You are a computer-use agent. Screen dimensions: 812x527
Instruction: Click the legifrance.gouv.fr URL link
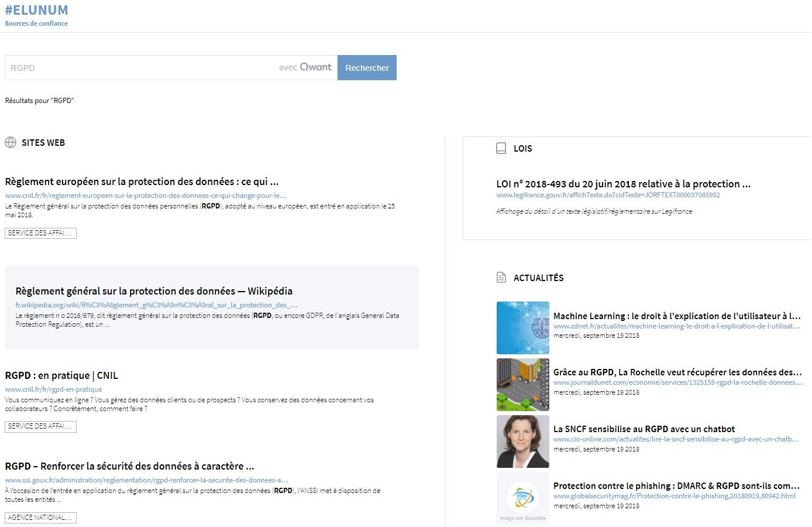coord(608,195)
